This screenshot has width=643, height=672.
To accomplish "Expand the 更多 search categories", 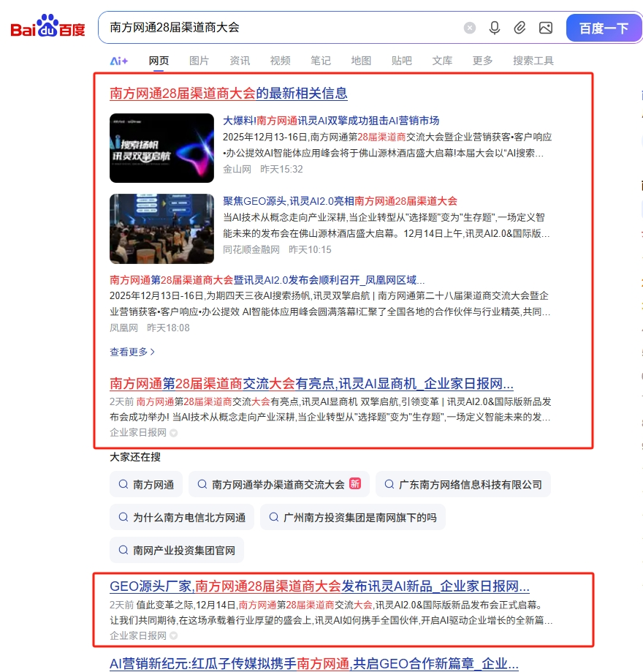I will (482, 61).
